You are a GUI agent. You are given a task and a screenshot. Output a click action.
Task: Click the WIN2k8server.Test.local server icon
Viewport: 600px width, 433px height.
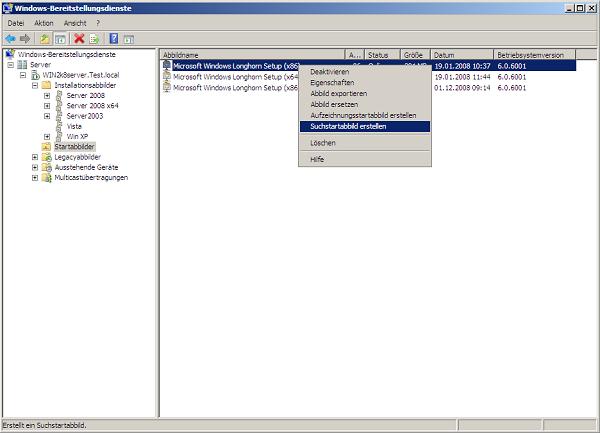[x=35, y=75]
